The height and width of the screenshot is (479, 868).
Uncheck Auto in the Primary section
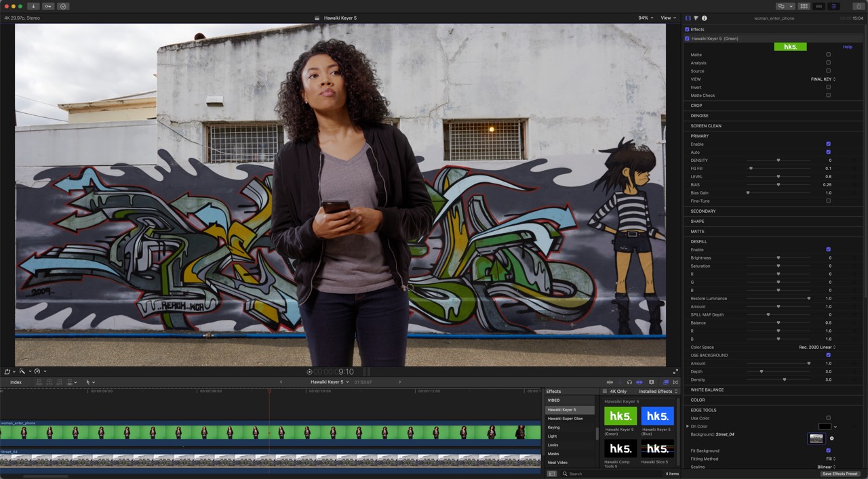click(828, 152)
